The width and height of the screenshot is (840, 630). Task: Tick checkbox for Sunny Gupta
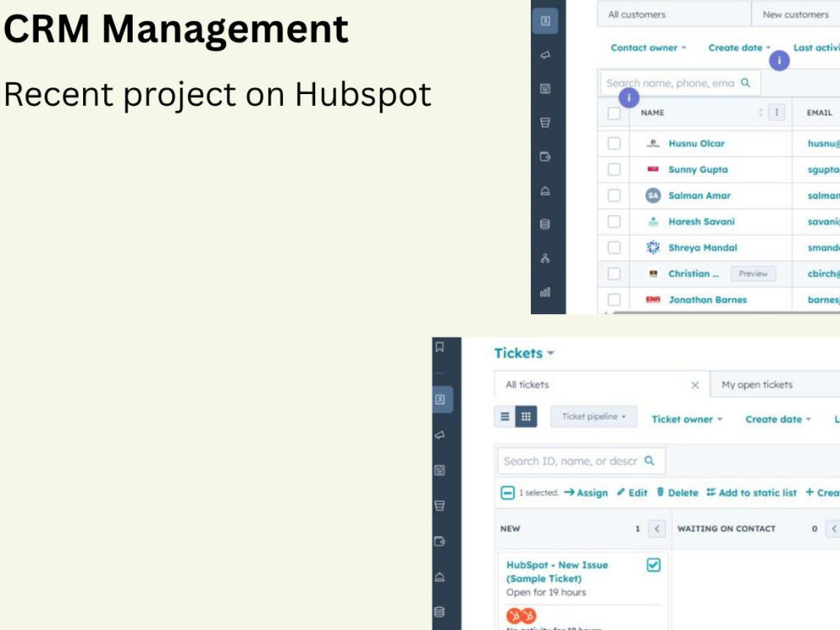(x=614, y=170)
